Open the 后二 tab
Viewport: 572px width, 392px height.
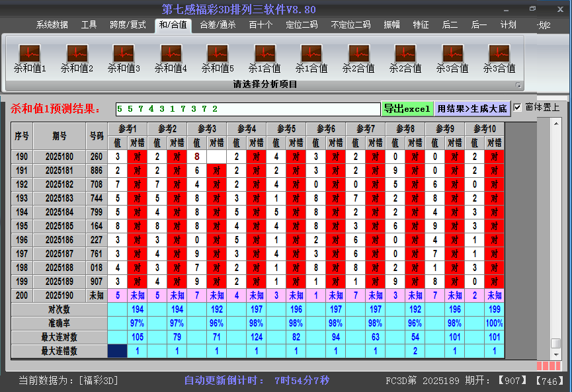[x=450, y=25]
